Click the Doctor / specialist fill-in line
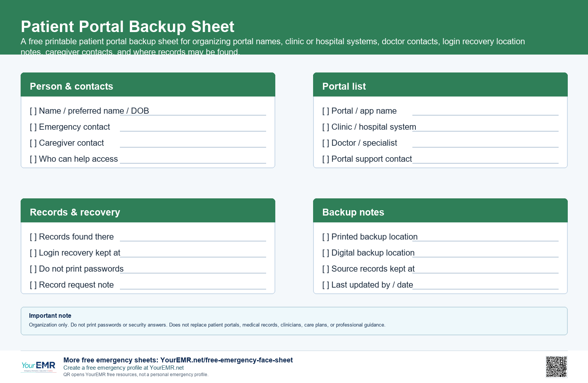 click(485, 147)
